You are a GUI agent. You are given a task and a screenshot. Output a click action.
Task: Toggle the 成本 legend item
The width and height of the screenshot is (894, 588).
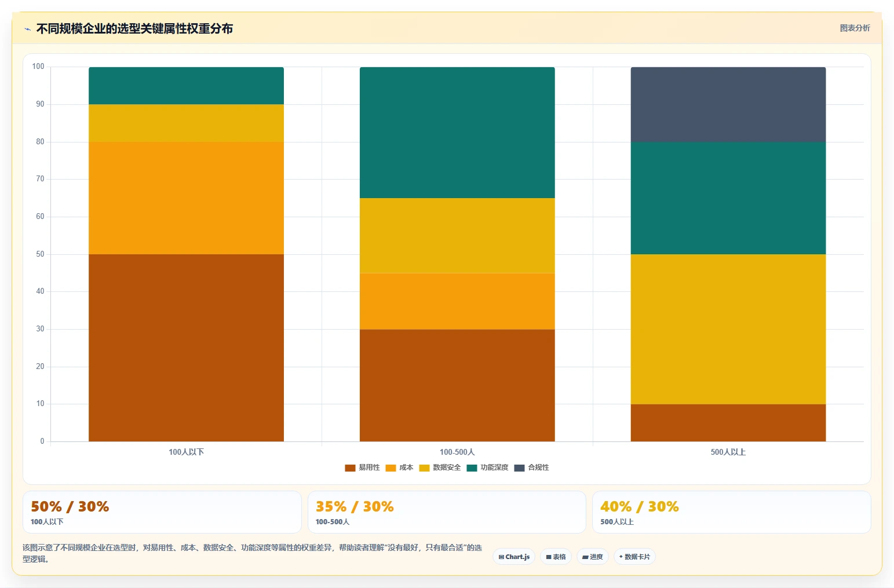[399, 468]
